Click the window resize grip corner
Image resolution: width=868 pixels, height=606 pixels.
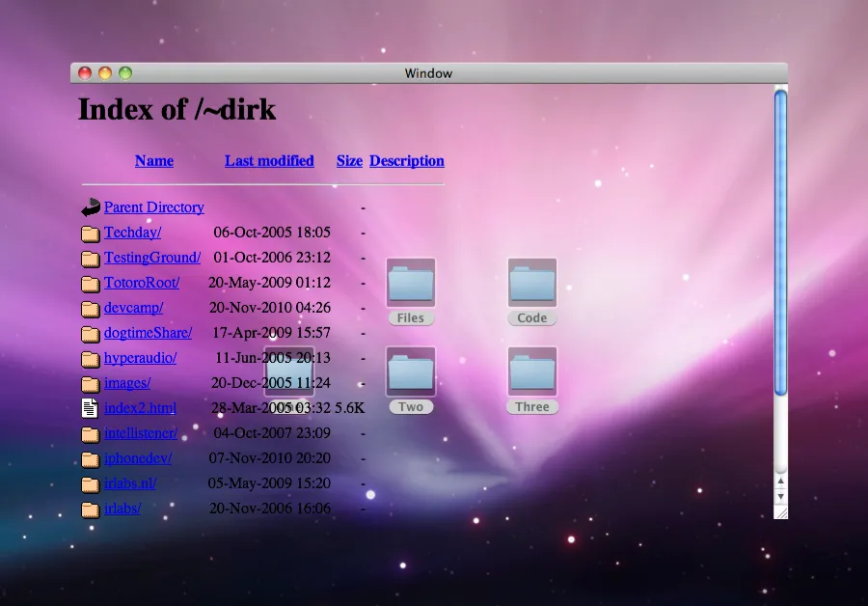click(x=781, y=513)
